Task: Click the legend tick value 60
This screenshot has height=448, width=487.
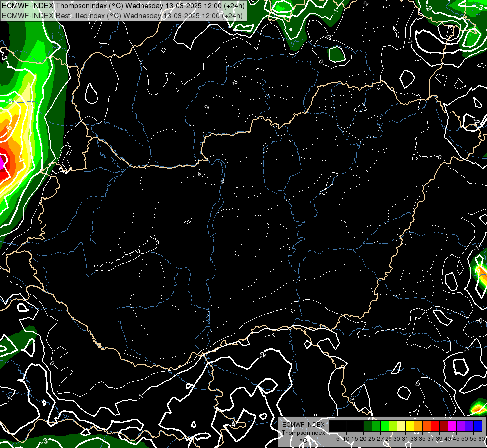Action: [x=482, y=439]
